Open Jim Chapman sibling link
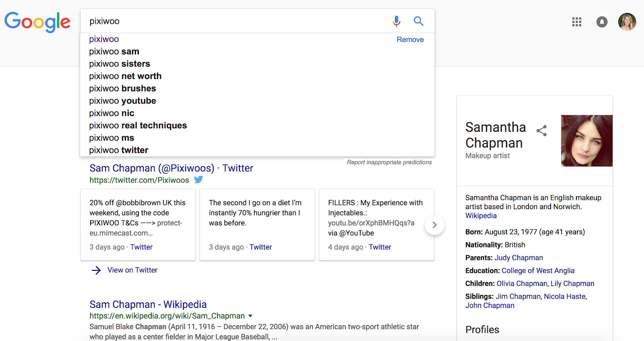The image size is (644, 341). tap(518, 296)
